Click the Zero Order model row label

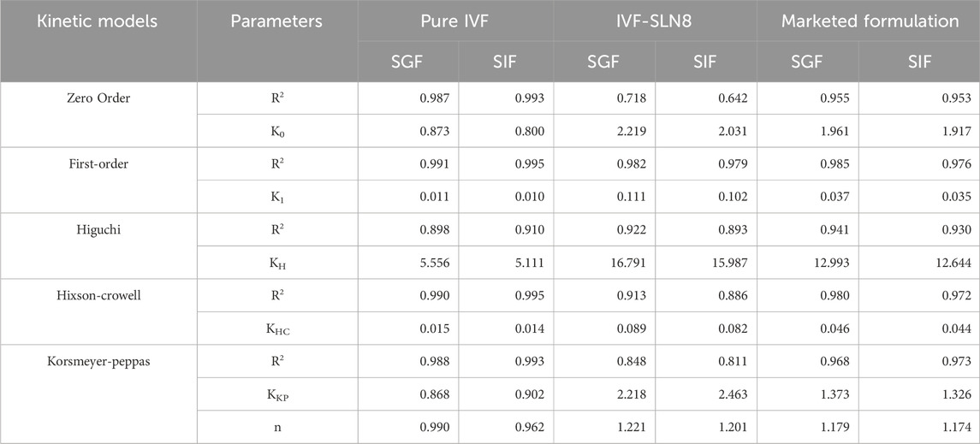coord(98,98)
